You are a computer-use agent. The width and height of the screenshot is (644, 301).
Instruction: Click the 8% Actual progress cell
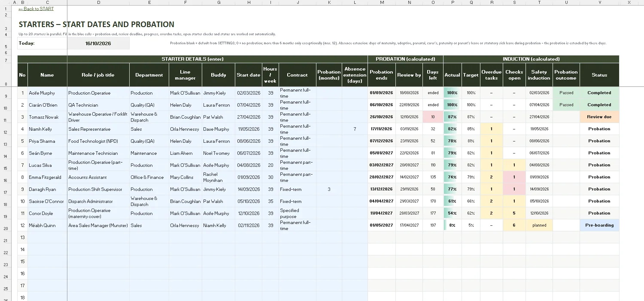click(x=453, y=225)
